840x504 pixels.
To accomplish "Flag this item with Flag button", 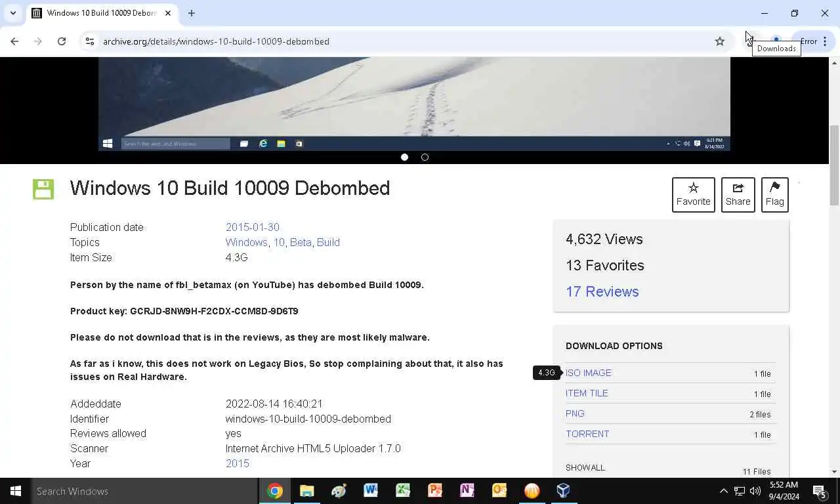I will (x=775, y=195).
